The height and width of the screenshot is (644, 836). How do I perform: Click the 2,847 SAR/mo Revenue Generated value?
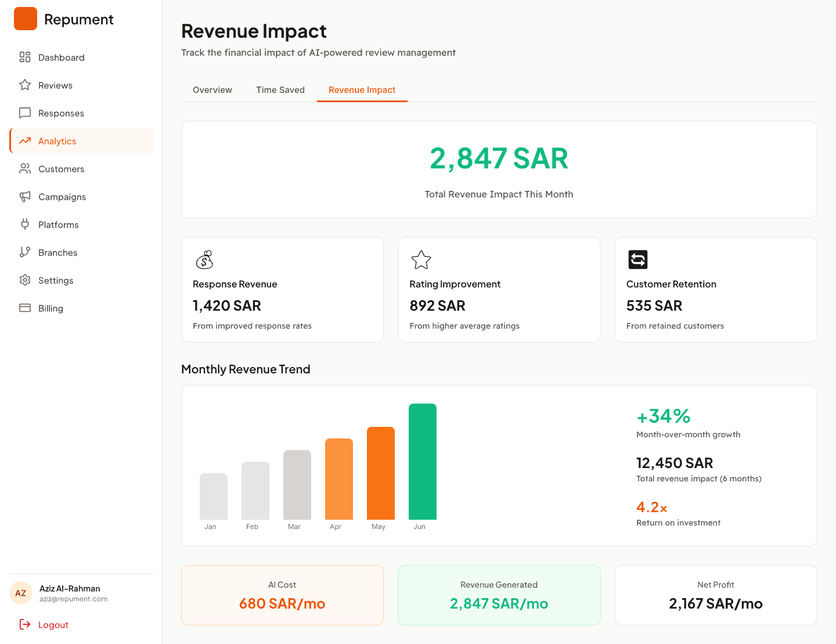(499, 604)
